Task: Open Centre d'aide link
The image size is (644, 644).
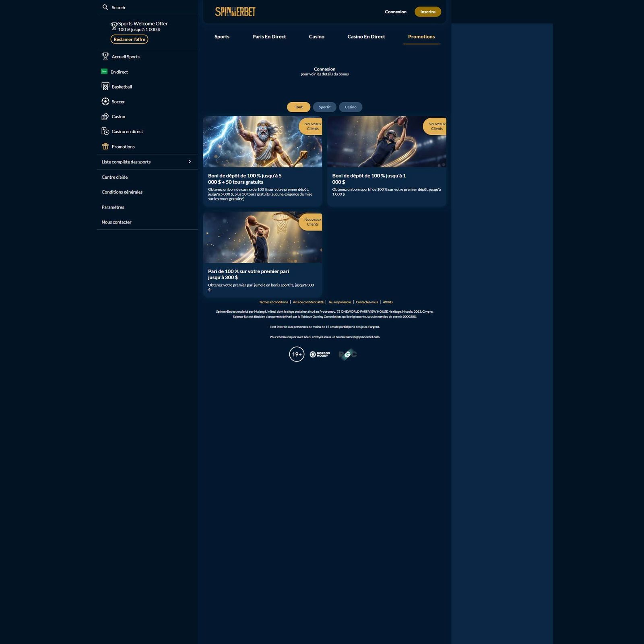Action: point(115,177)
